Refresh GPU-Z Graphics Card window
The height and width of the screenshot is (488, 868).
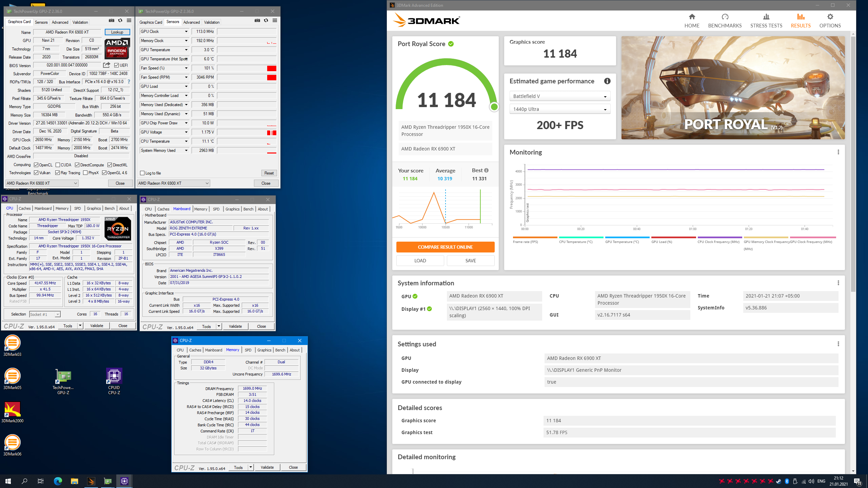pos(120,21)
